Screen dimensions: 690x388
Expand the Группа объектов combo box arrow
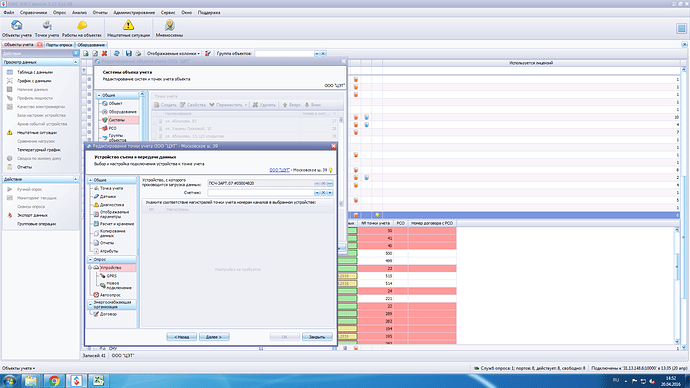[x=316, y=53]
